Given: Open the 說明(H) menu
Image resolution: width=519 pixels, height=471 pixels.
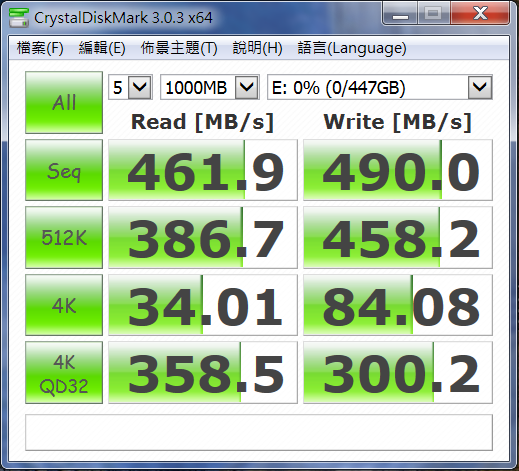Looking at the screenshot, I should [x=257, y=48].
